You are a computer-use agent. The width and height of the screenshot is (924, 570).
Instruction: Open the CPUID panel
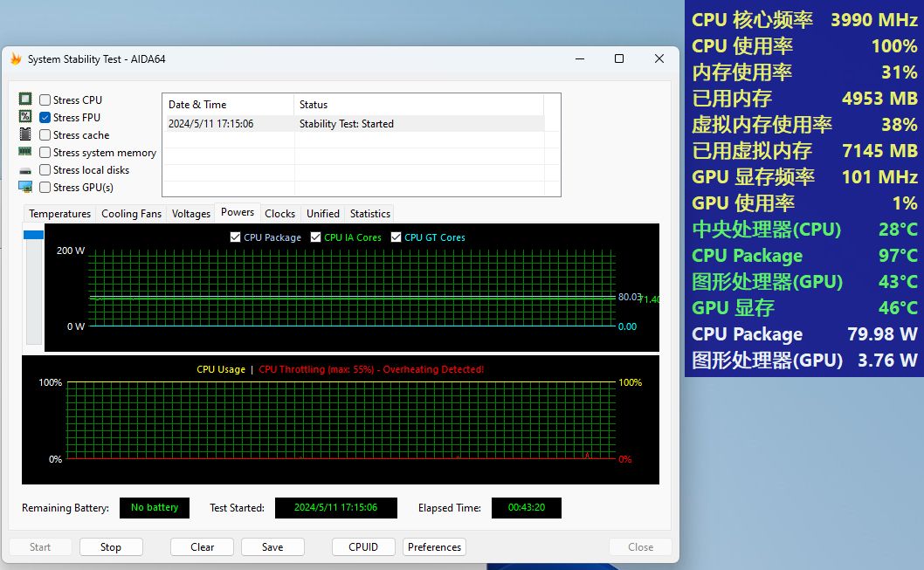[363, 547]
